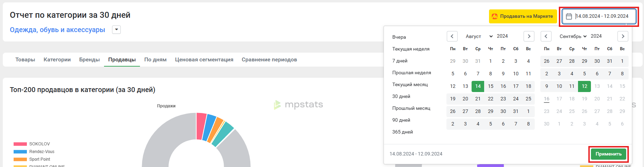Select highlighted August 14 start date
Screen dimensions: 644x167
pyautogui.click(x=478, y=86)
